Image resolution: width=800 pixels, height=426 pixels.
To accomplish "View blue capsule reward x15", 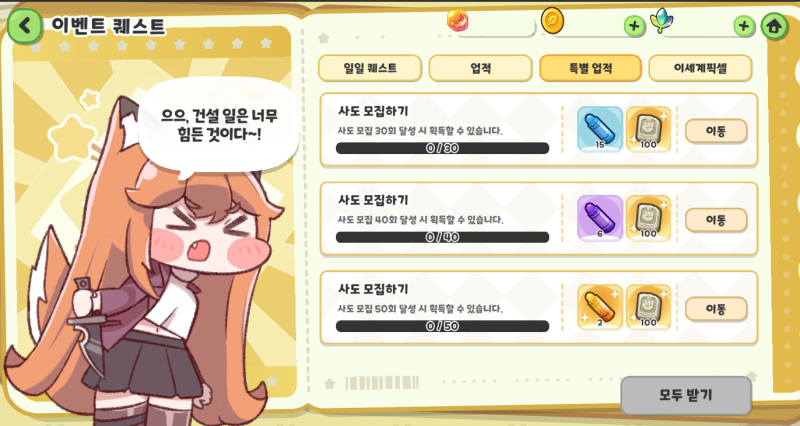I will click(600, 129).
